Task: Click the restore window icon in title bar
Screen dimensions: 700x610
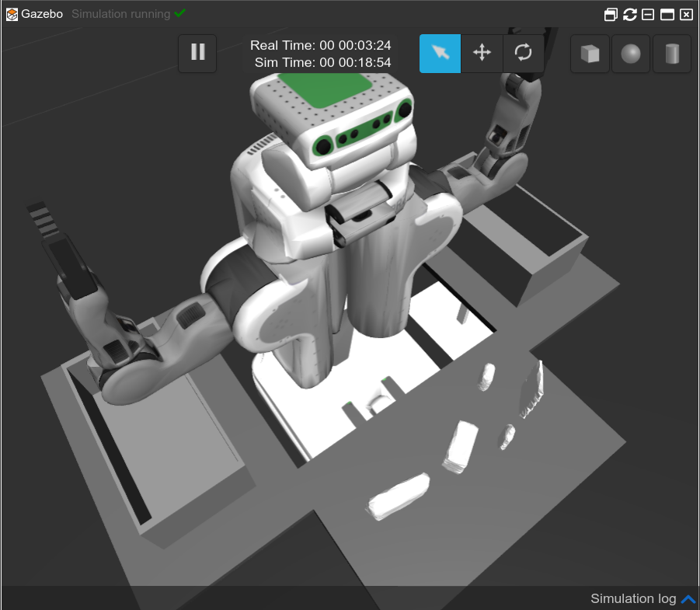Action: point(611,15)
